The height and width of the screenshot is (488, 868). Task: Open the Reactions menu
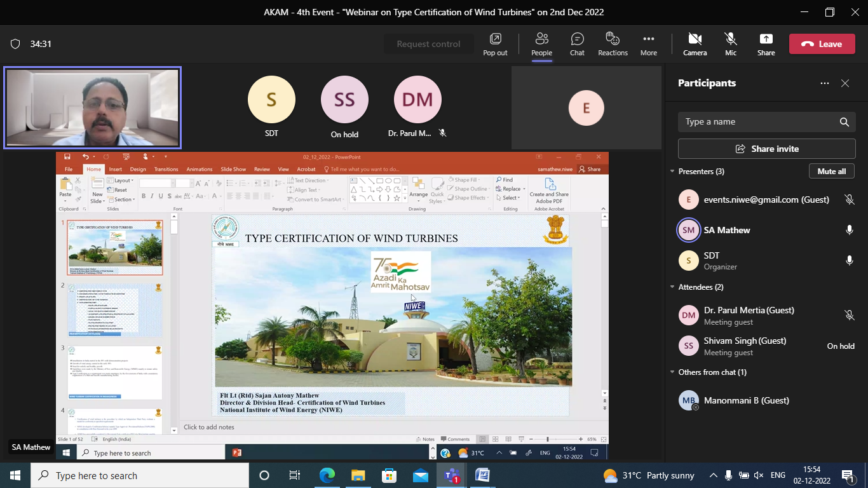point(613,44)
